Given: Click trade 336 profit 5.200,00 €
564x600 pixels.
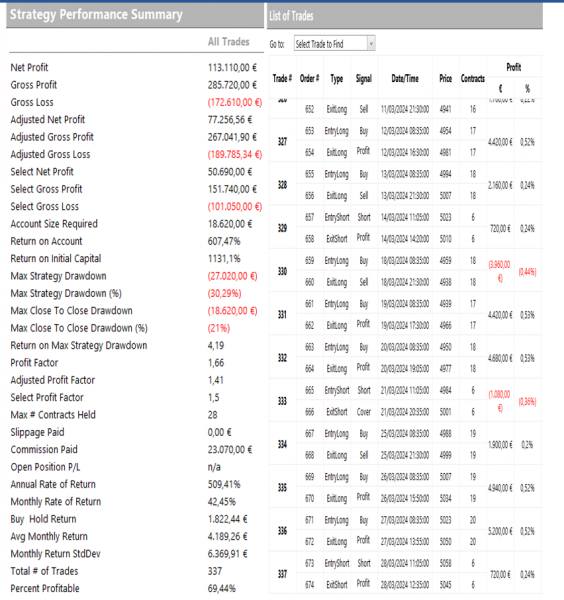Looking at the screenshot, I should click(x=500, y=532).
